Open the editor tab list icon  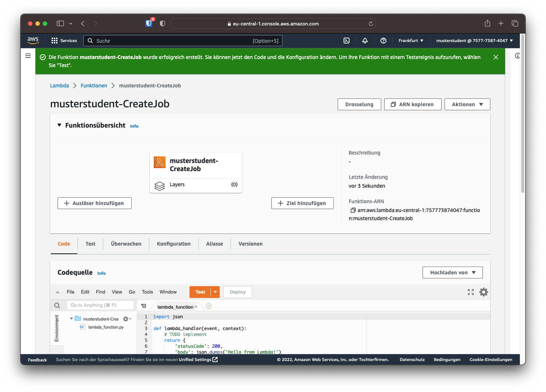143,306
